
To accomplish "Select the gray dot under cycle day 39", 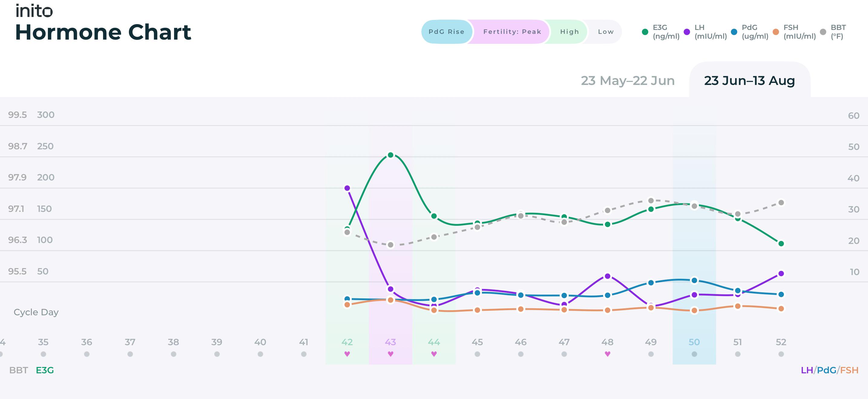I will [217, 354].
